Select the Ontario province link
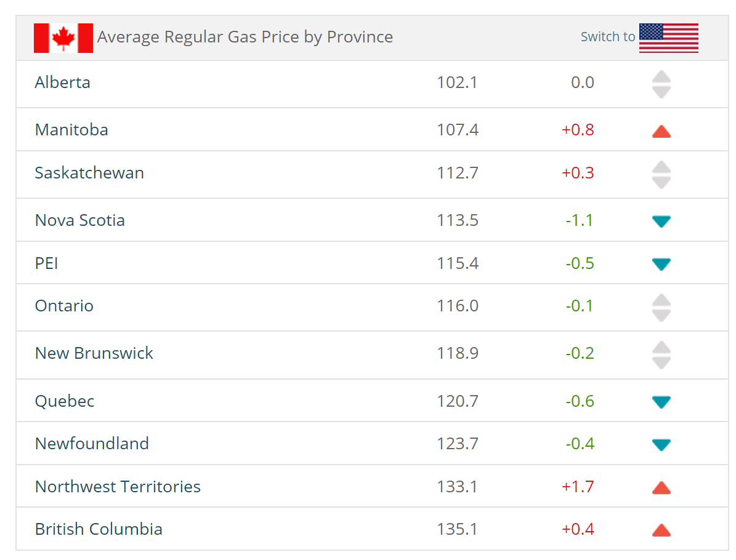The image size is (736, 560). coord(64,305)
